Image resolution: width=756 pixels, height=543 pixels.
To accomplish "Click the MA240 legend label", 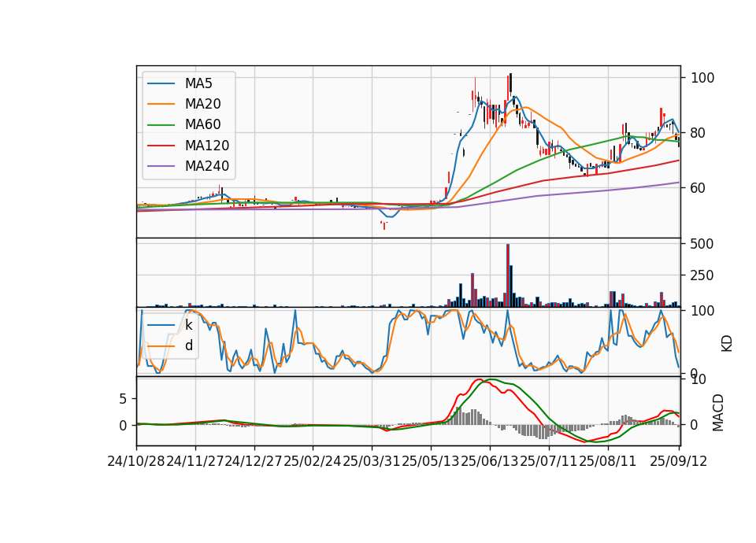I will pyautogui.click(x=207, y=166).
